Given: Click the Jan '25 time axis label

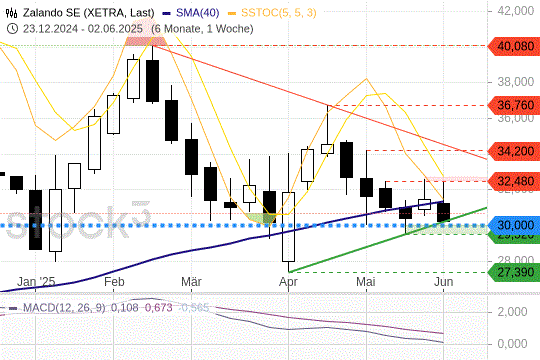Looking at the screenshot, I should [36, 282].
